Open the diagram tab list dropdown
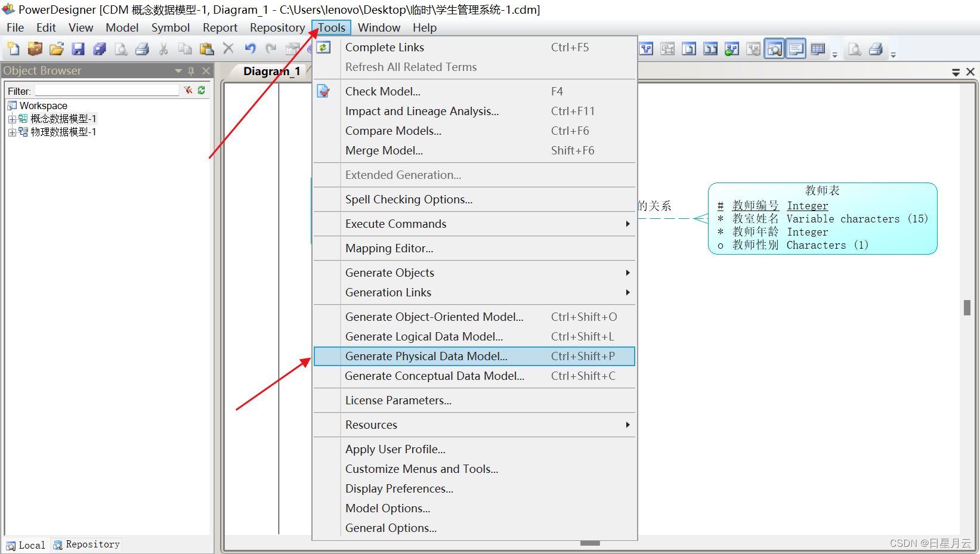This screenshot has width=980, height=554. [x=956, y=72]
